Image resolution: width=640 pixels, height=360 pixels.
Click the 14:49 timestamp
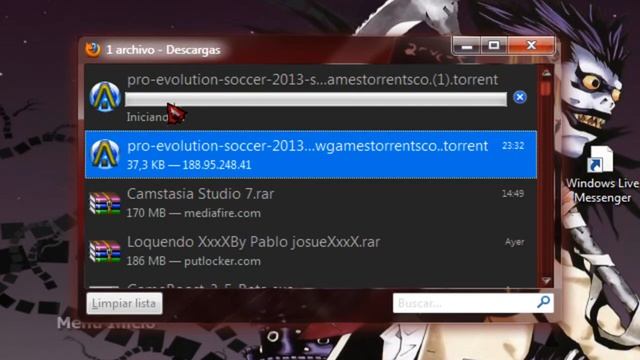click(513, 194)
